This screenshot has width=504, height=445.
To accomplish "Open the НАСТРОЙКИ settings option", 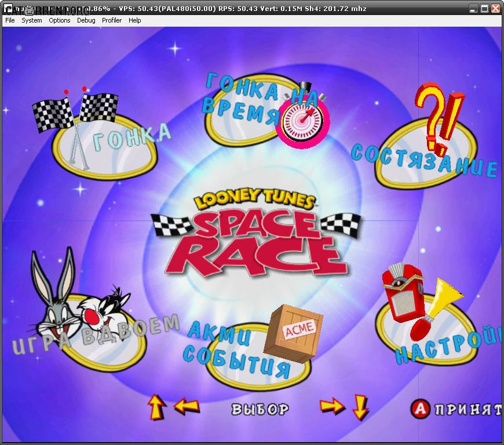I will 449,345.
